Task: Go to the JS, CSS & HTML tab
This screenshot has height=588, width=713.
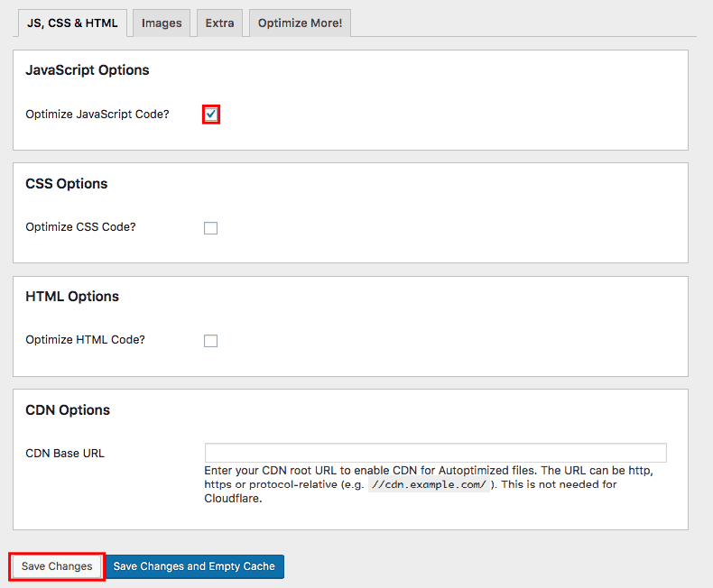Action: (x=72, y=23)
